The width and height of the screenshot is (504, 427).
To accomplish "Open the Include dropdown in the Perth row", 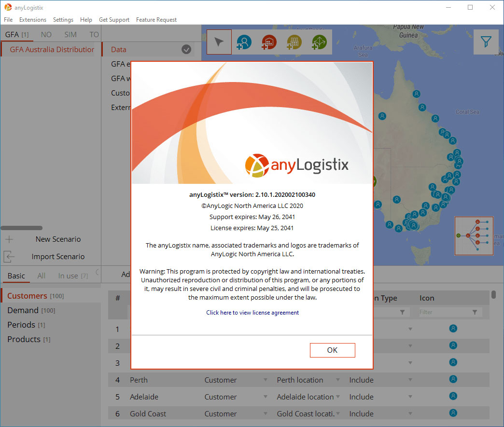I will click(410, 380).
